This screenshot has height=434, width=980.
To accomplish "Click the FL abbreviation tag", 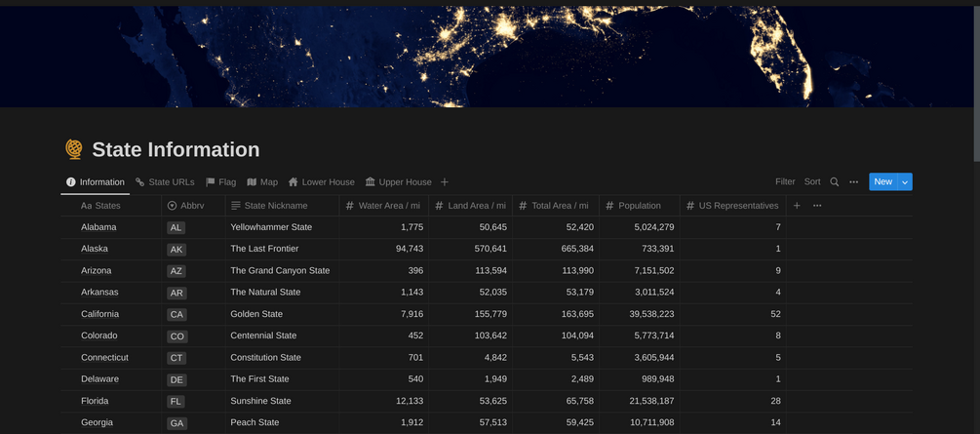I will click(x=176, y=402).
